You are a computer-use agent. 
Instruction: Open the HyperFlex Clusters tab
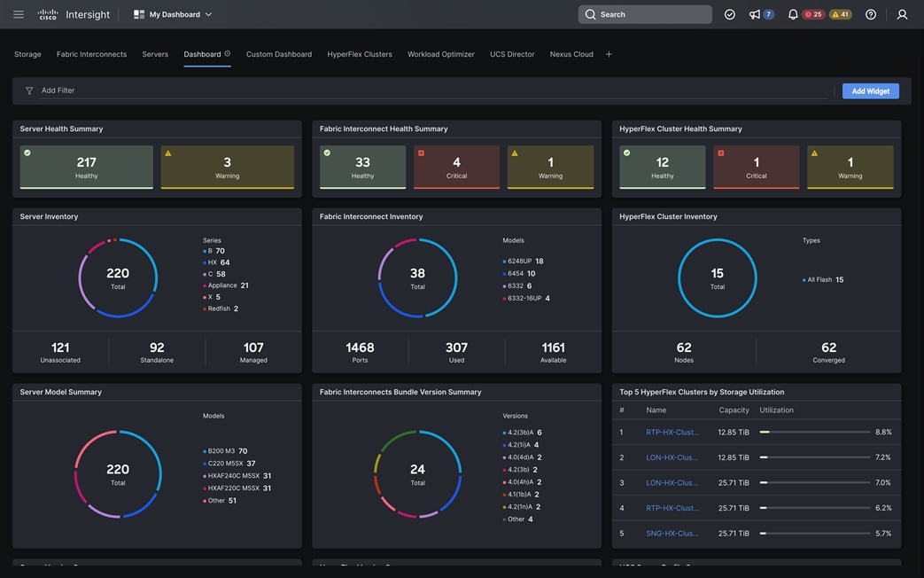pos(360,54)
